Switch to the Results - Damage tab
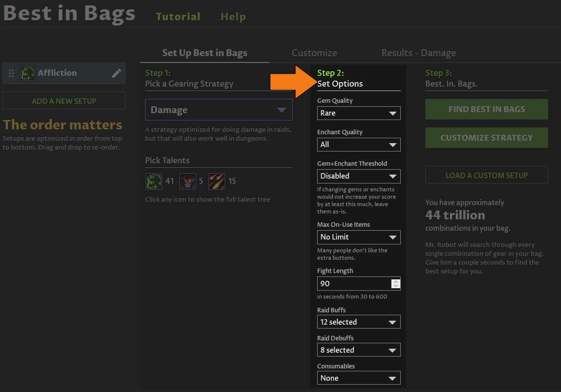 418,53
